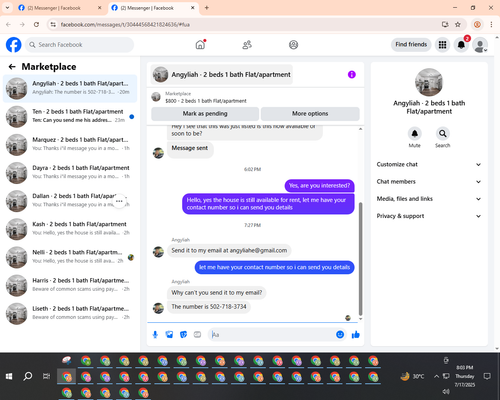This screenshot has width=500, height=400.
Task: Open Windows taskbar search
Action: [28, 376]
